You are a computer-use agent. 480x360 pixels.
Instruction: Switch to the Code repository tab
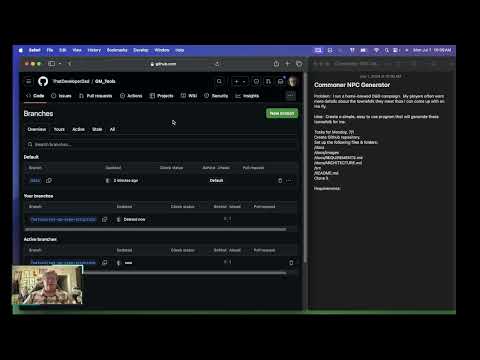coord(35,96)
